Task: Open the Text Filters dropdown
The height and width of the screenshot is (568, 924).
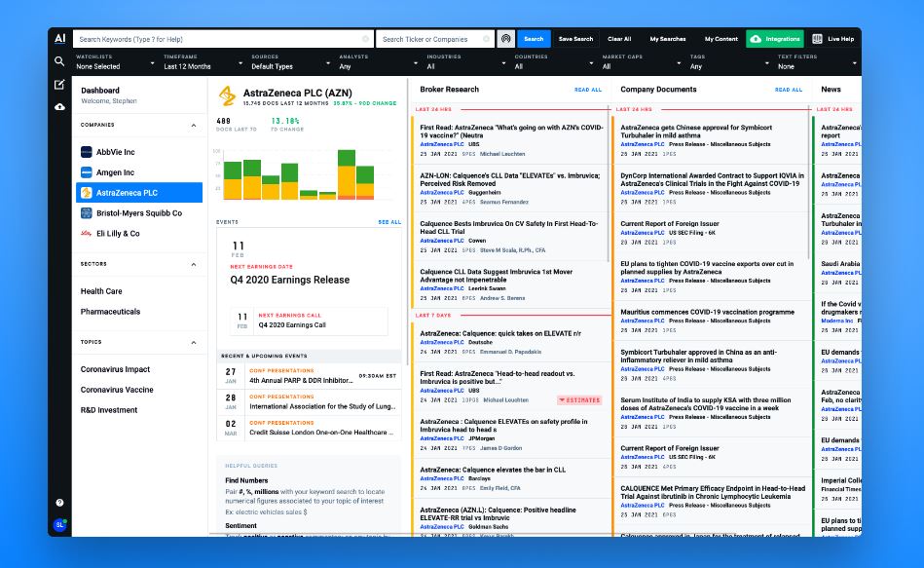Action: pyautogui.click(x=817, y=62)
